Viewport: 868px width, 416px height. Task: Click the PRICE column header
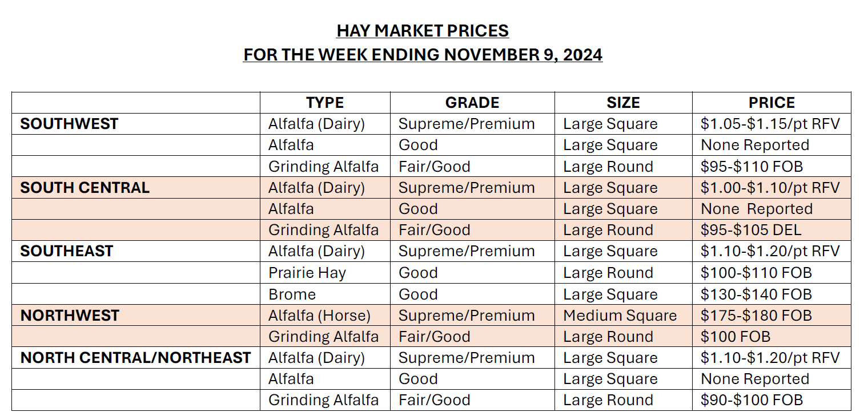click(x=771, y=103)
